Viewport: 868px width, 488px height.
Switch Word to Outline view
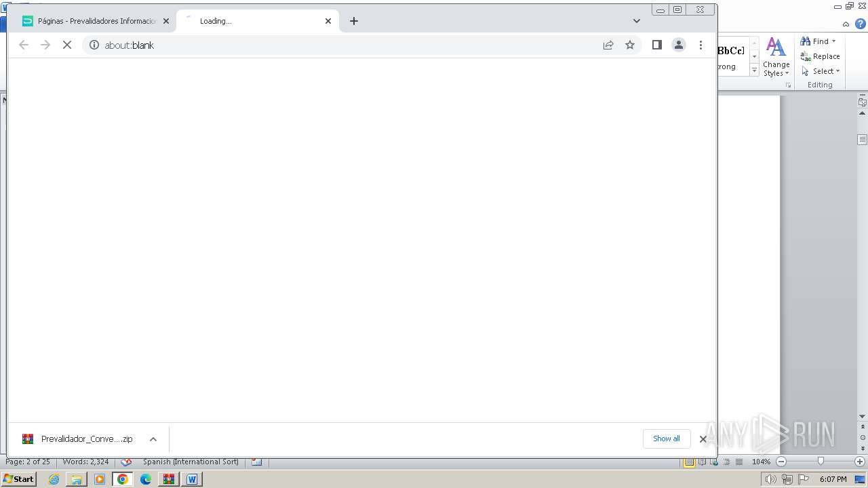[726, 462]
